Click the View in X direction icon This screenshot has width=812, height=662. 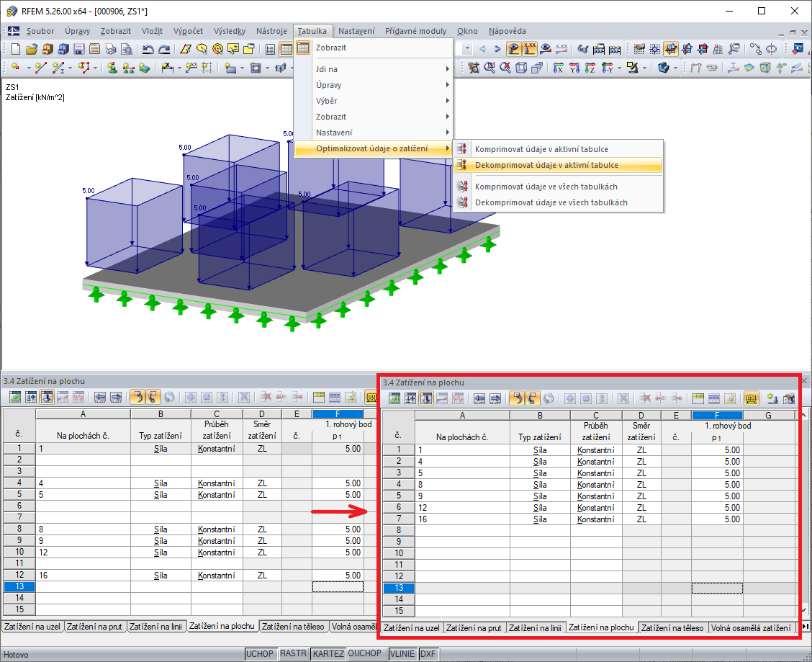[559, 68]
